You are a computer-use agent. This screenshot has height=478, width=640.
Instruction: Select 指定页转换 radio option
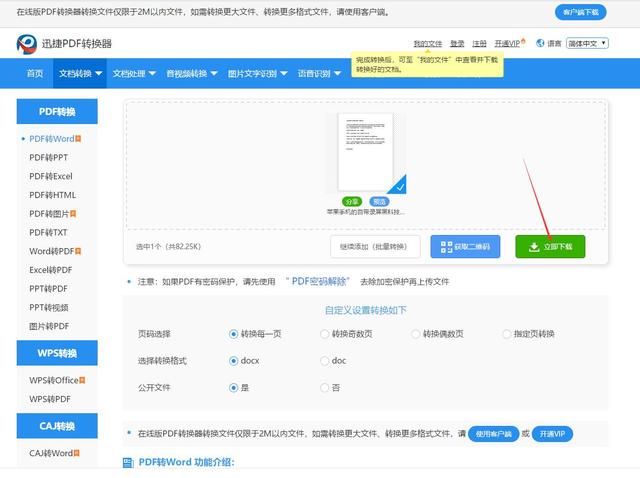(507, 334)
